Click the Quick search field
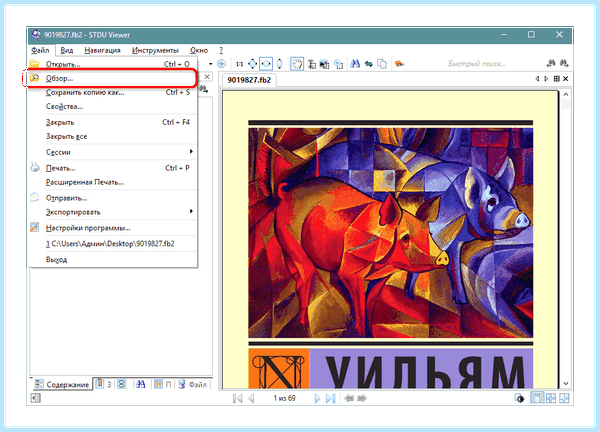The image size is (600, 432). point(477,64)
